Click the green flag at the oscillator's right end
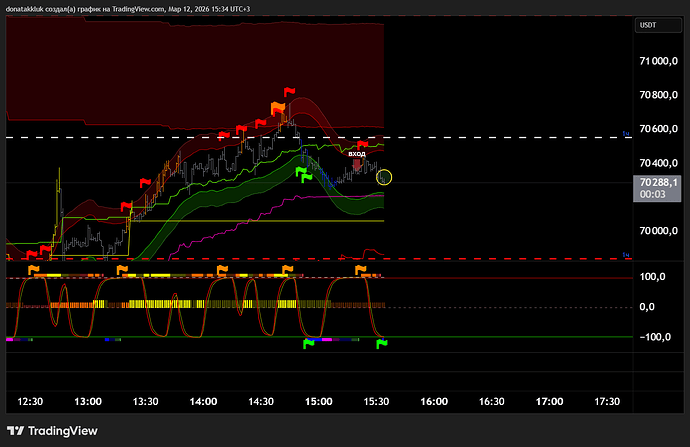The height and width of the screenshot is (447, 690). [381, 344]
